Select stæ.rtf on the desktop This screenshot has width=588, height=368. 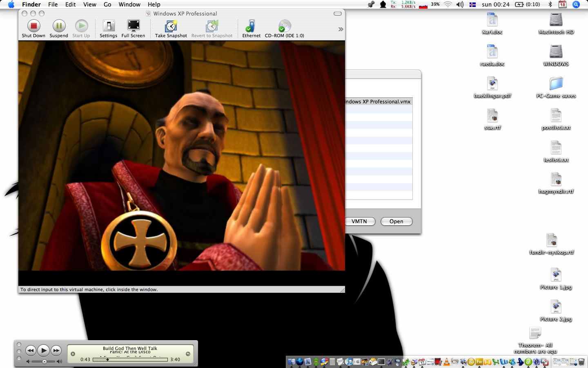point(492,119)
